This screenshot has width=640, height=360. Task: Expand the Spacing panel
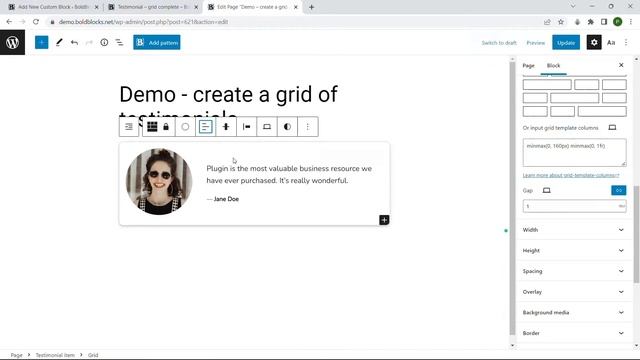point(574,271)
